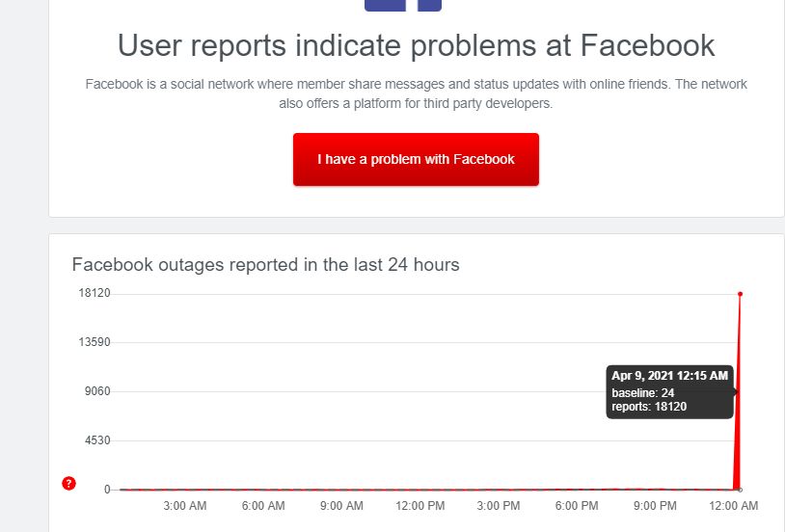Click the 9:00 AM x-axis label
Viewport: 785px width, 532px height.
click(x=341, y=506)
